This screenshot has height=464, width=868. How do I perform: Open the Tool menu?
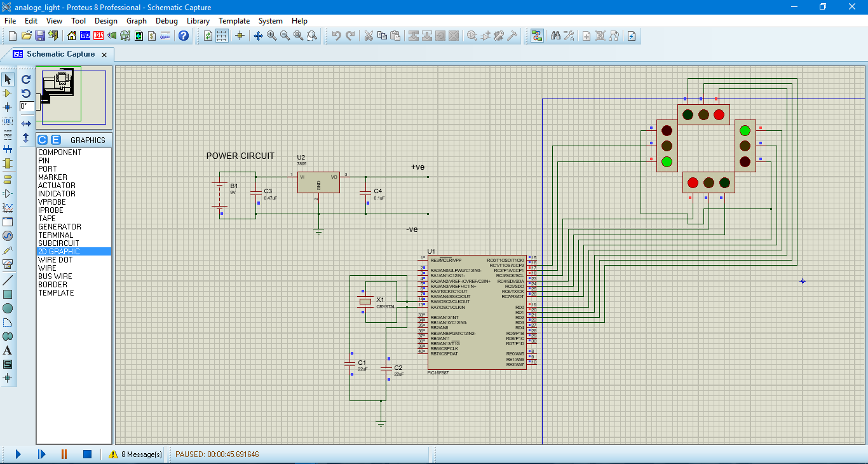[x=78, y=21]
